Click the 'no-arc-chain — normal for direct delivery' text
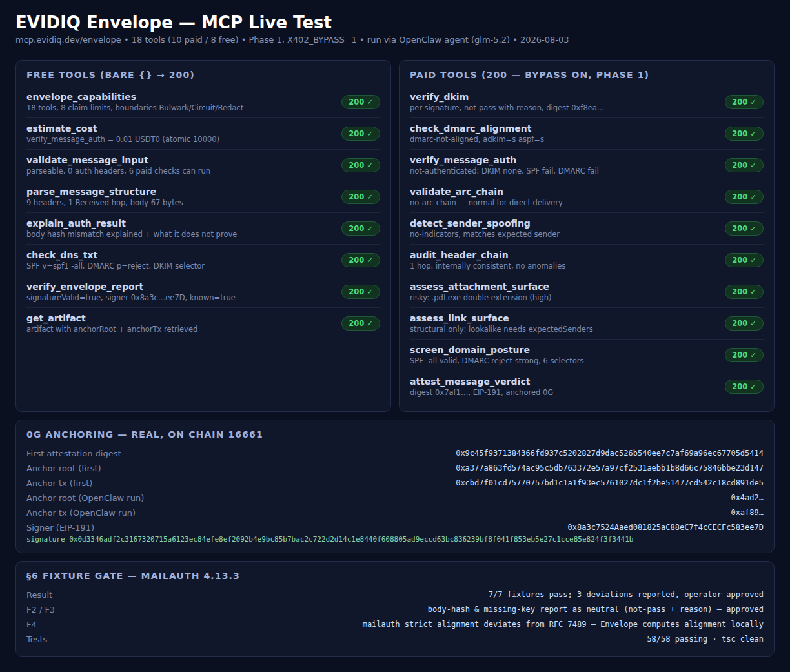 [486, 203]
